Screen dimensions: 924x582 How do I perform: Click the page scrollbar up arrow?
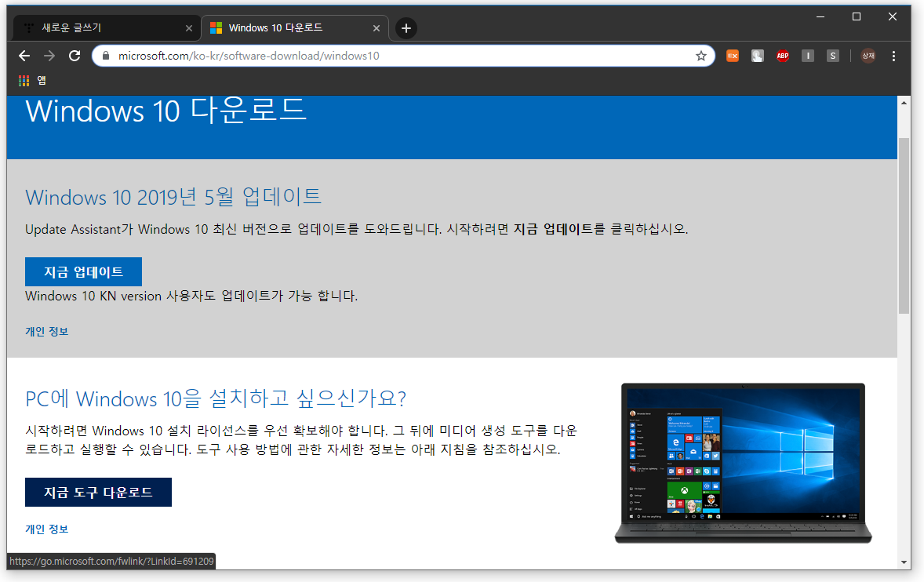point(904,103)
